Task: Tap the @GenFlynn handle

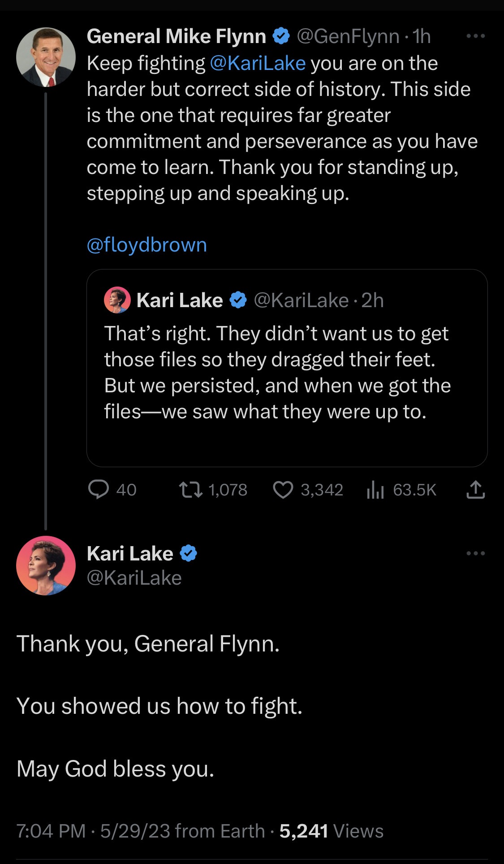Action: 348,36
